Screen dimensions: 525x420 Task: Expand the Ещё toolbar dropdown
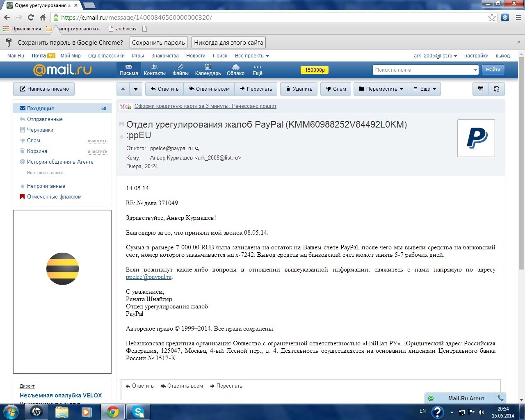425,89
